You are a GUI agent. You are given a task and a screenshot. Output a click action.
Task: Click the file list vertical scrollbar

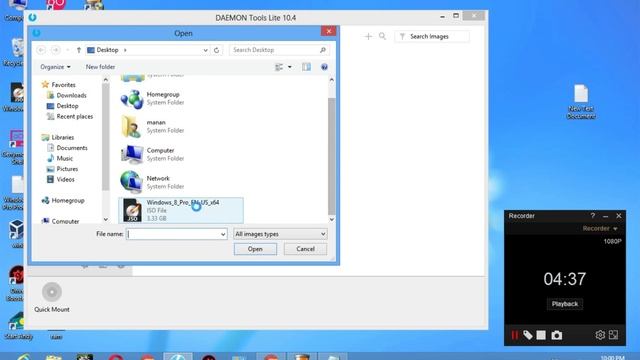click(x=331, y=155)
